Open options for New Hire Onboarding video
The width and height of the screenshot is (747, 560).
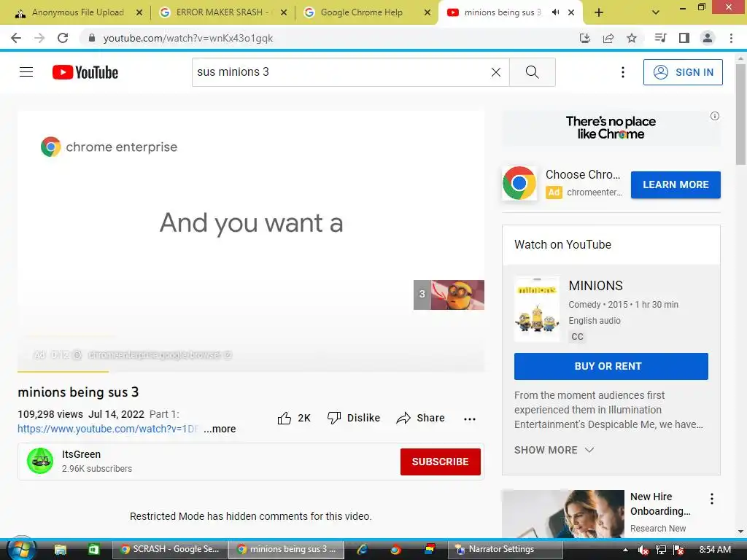pos(712,499)
